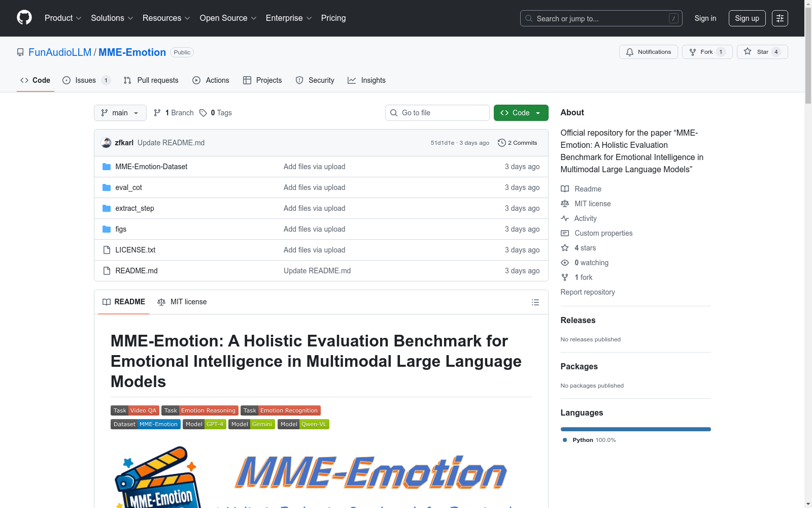This screenshot has height=508, width=812.
Task: Switch to the Insights tab
Action: pyautogui.click(x=367, y=80)
